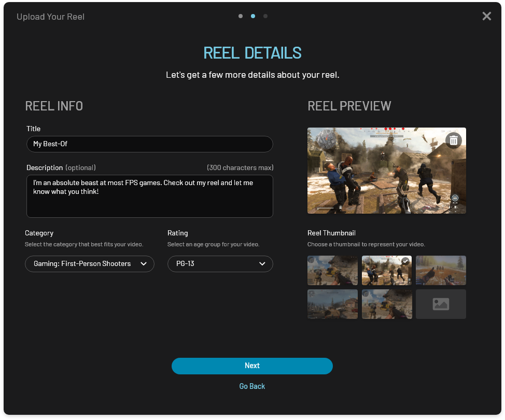Select the middle thumbnail in the bottom row
Image resolution: width=505 pixels, height=420 pixels.
tap(386, 304)
